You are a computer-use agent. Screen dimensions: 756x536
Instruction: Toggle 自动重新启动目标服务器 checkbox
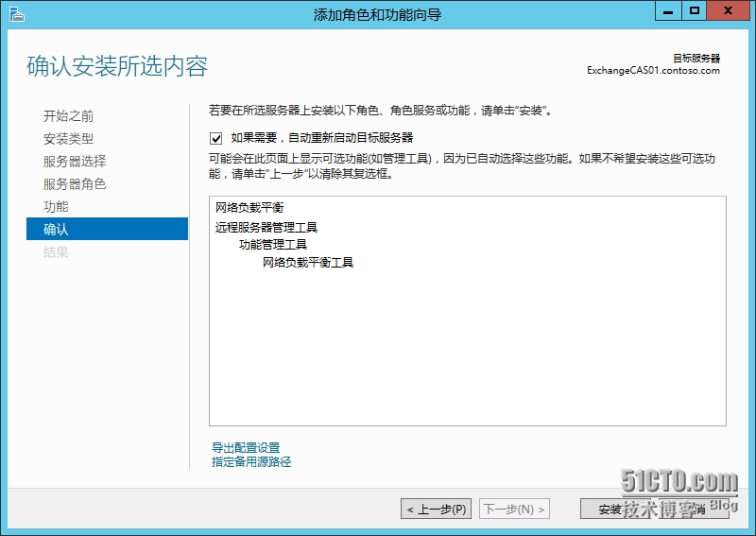(216, 138)
